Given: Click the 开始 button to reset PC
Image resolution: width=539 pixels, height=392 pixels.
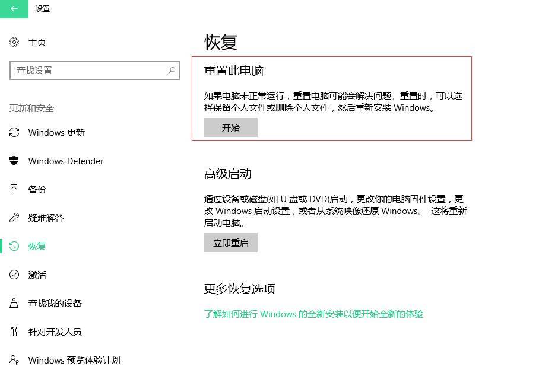Looking at the screenshot, I should pyautogui.click(x=231, y=128).
